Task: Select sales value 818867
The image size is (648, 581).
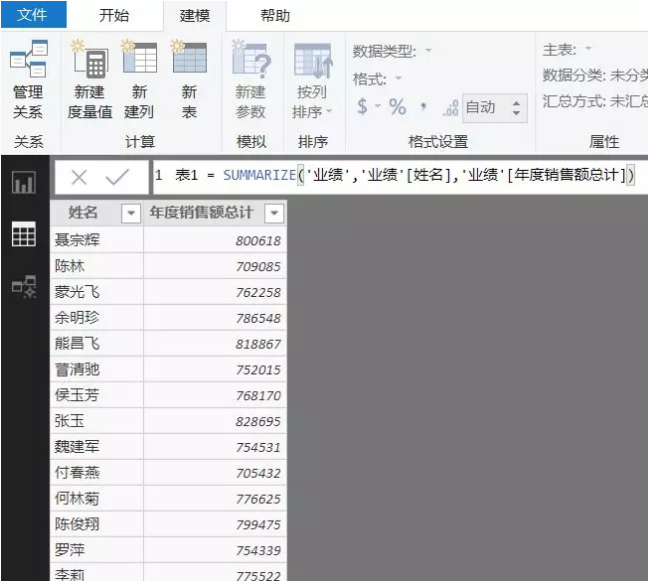Action: tap(215, 344)
